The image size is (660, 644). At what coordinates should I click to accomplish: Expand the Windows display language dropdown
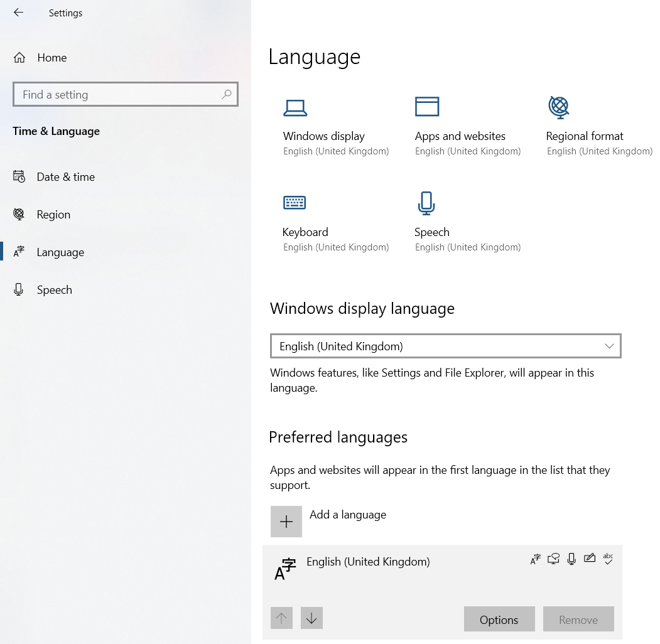click(445, 346)
